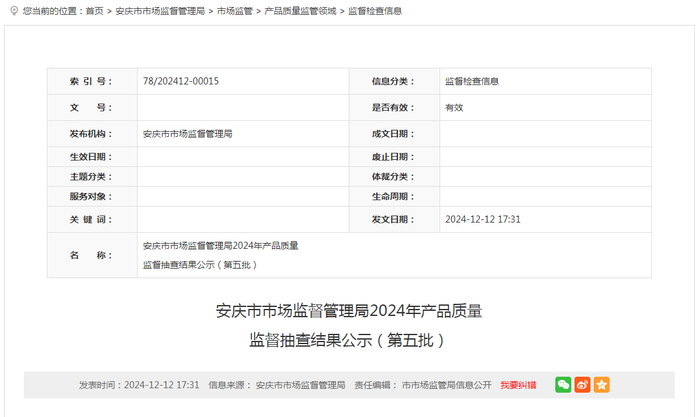Select the index number 78/202412-00015
Viewport: 700px width, 417px height.
(x=181, y=81)
